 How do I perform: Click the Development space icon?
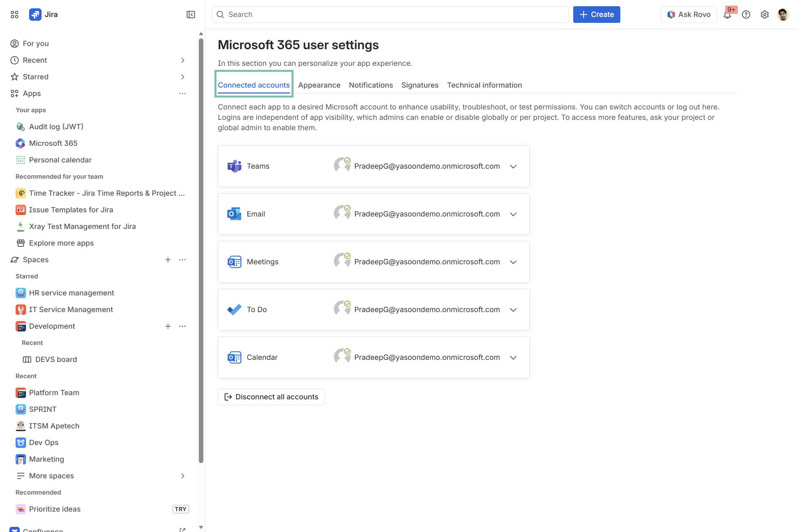coord(20,326)
